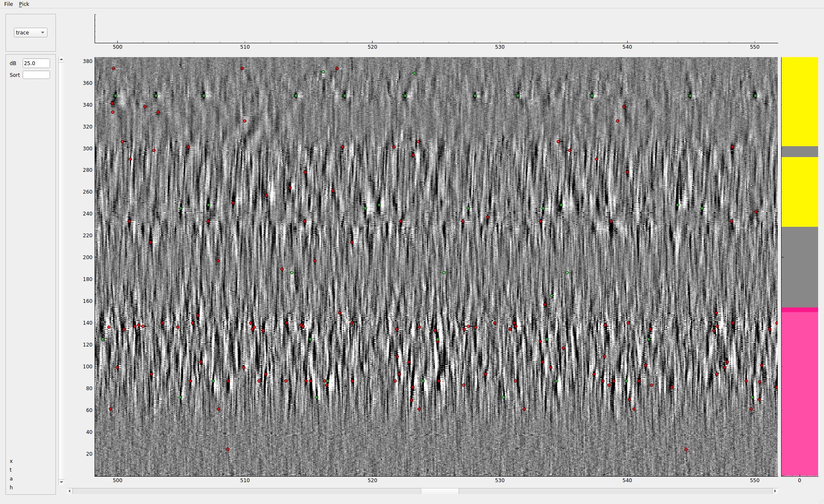Click the red pick near trace 20 at time 509
Image resolution: width=824 pixels, height=504 pixels.
[228, 449]
